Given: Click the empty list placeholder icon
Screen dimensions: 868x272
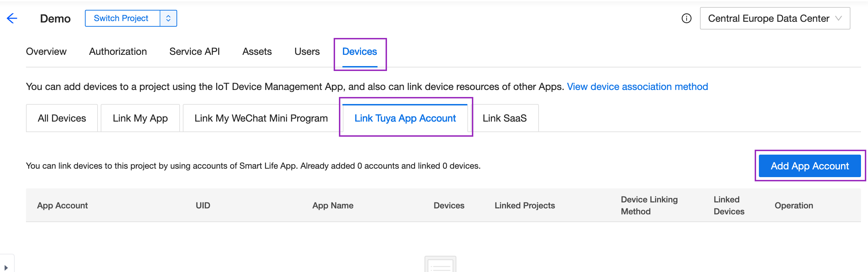Looking at the screenshot, I should click(x=440, y=264).
